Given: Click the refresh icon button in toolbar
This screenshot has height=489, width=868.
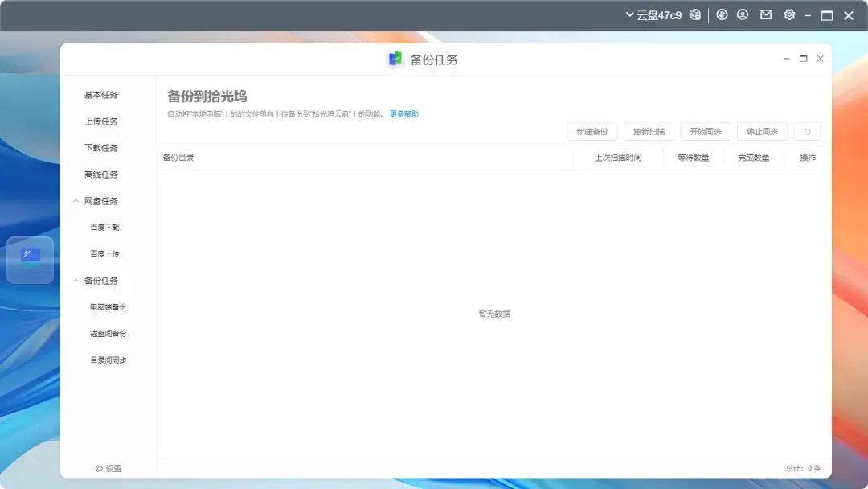Looking at the screenshot, I should (807, 132).
